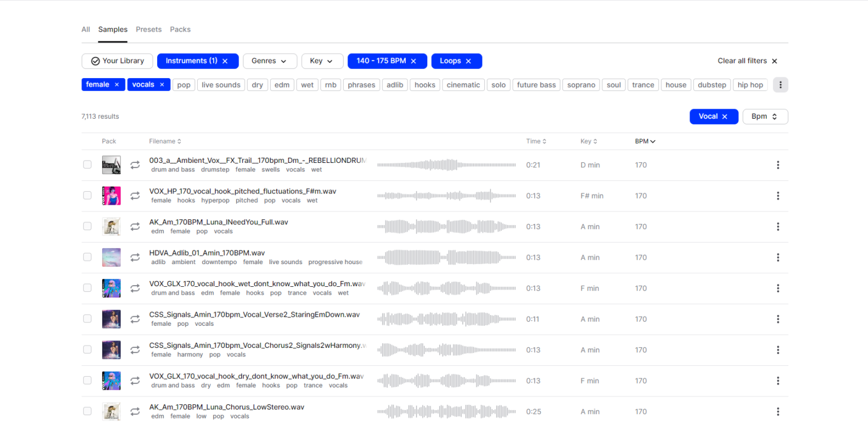Open the kebab menu on the VOX_HP_170 row
868x427 pixels.
point(778,195)
